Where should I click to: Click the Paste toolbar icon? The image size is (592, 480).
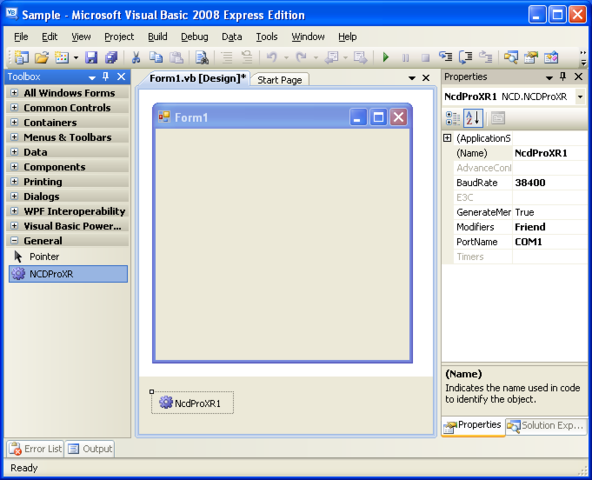pyautogui.click(x=176, y=57)
